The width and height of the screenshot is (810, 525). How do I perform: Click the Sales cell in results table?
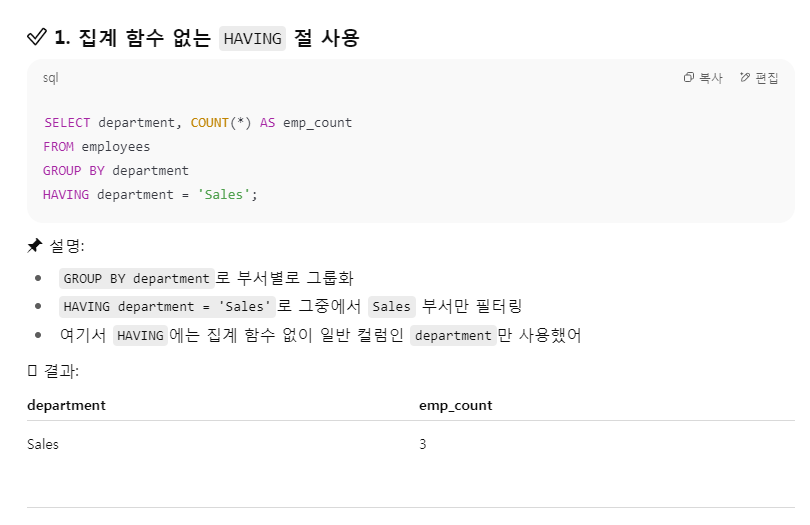coord(43,444)
